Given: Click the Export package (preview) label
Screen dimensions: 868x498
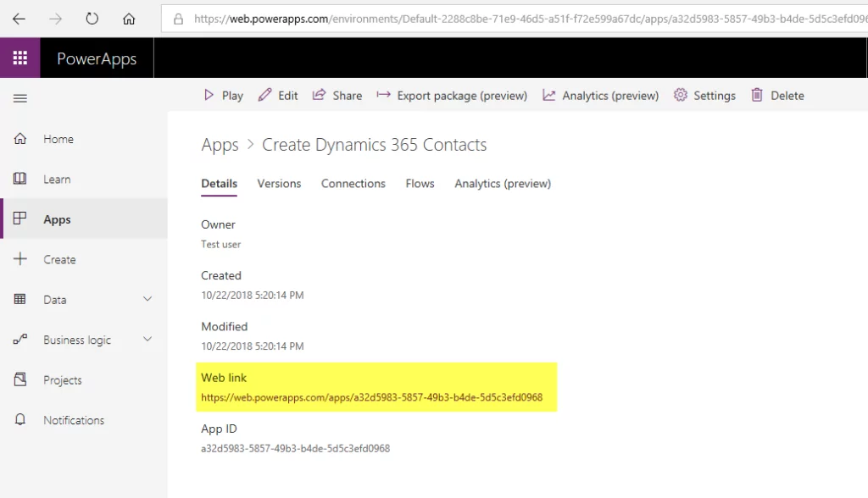Looking at the screenshot, I should [462, 96].
